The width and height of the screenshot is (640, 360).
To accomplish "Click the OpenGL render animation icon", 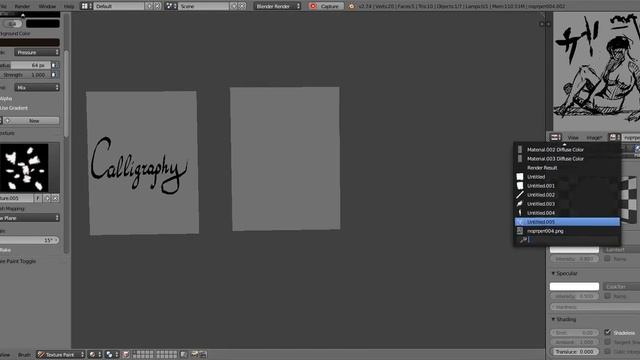I will [x=203, y=355].
